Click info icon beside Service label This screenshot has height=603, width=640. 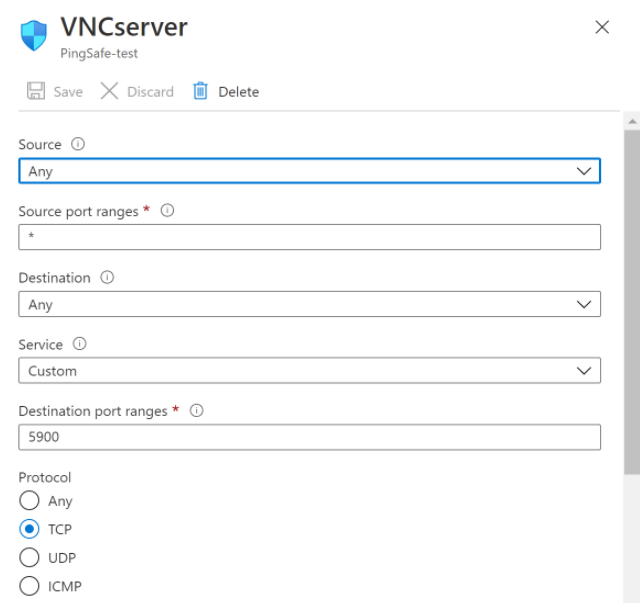80,344
